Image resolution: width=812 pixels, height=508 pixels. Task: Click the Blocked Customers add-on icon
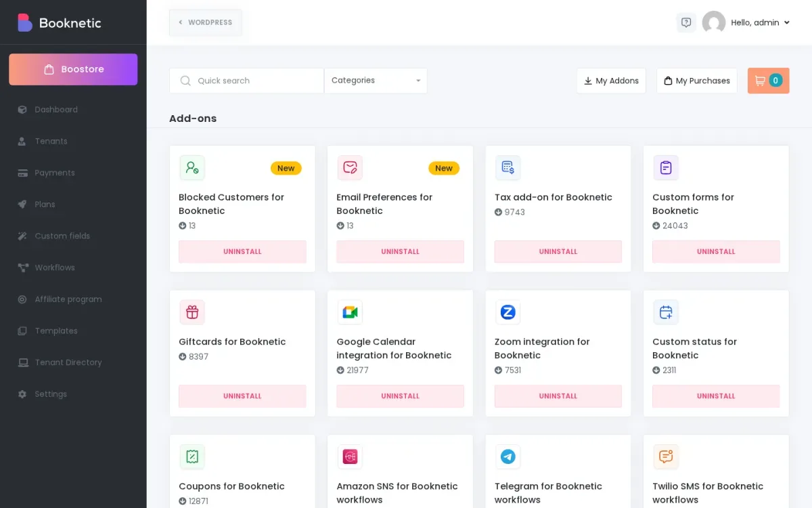pos(192,167)
